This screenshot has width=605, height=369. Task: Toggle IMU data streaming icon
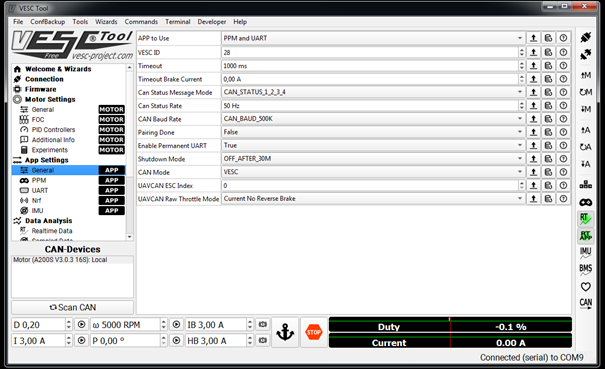(x=585, y=252)
